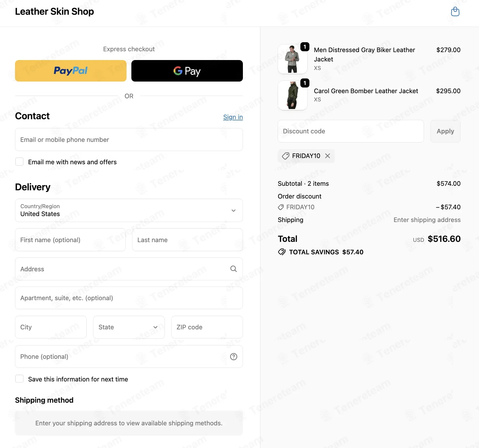
Task: Click the Carol Green Bomber Jacket thumbnail
Action: [292, 95]
